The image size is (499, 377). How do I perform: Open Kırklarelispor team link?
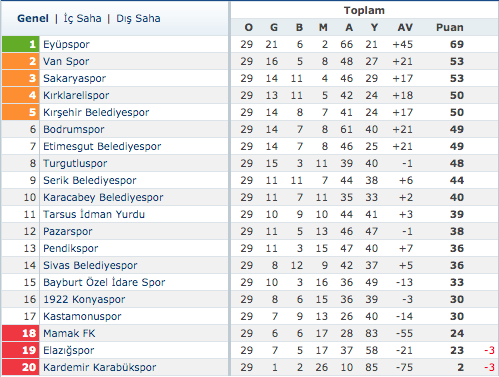(76, 95)
